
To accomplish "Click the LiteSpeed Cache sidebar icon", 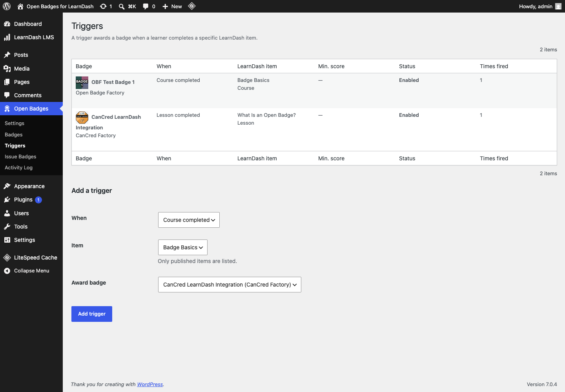I will coord(7,258).
